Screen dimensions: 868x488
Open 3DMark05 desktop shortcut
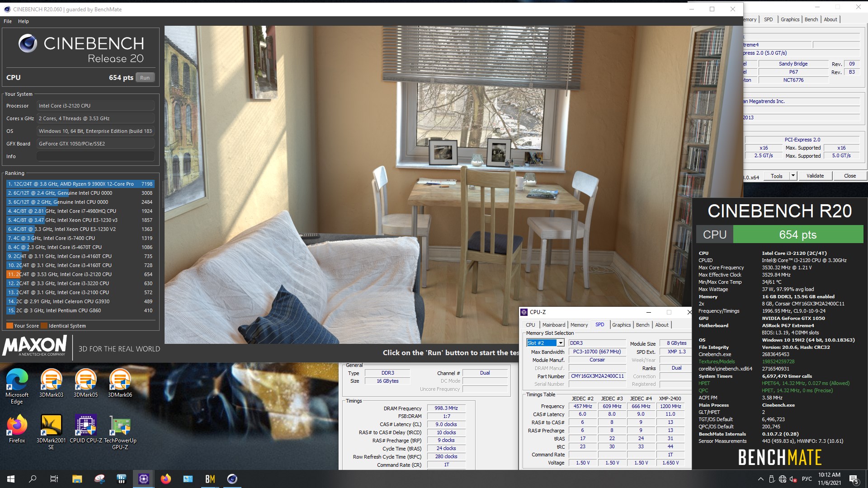click(x=85, y=383)
